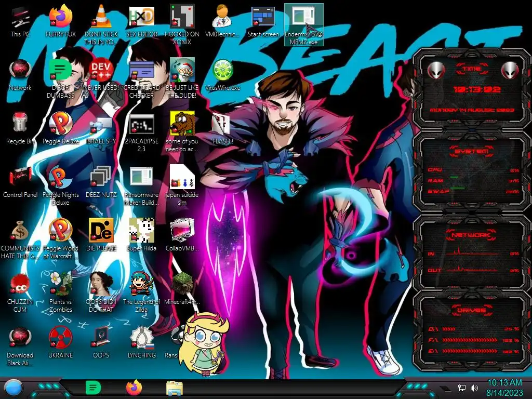This screenshot has height=399, width=532.
Task: Open the VLC cone desktop shortcut
Action: point(101,24)
